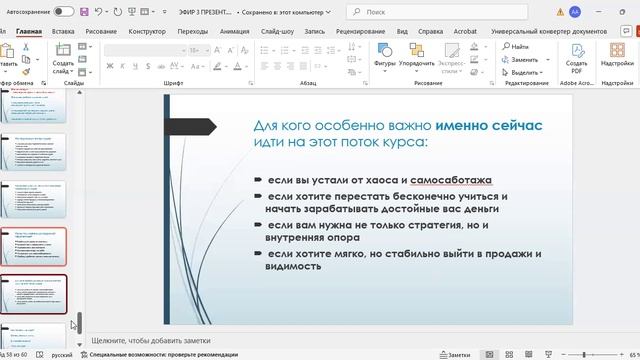Click the Increase font size icon

coord(217,50)
